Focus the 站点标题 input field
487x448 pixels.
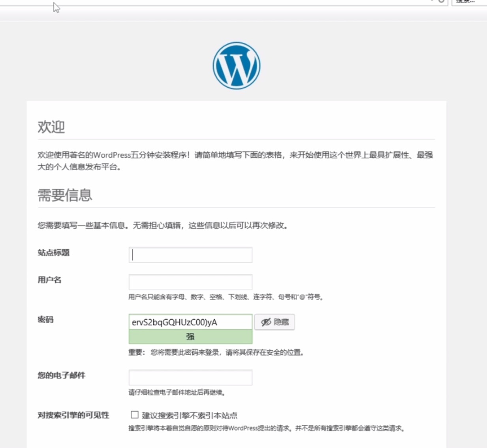[x=190, y=255]
